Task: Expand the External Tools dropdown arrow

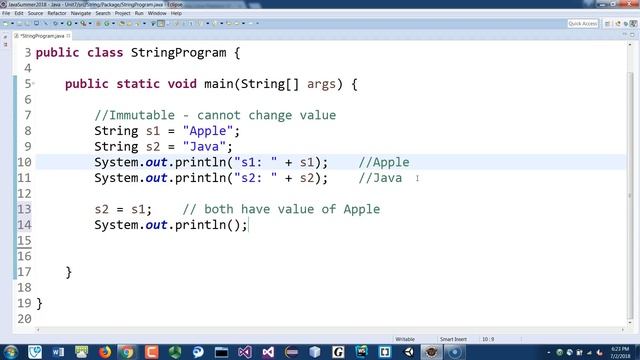Action: [x=90, y=23]
